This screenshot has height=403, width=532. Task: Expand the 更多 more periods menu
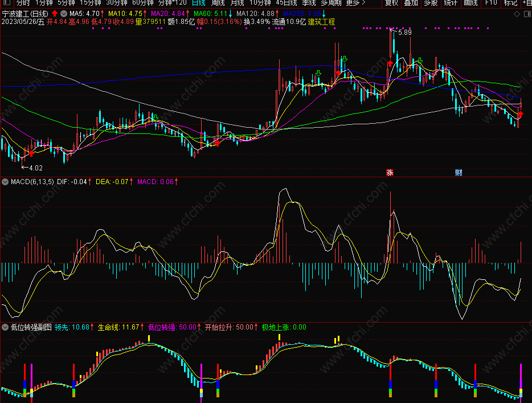coord(355,3)
